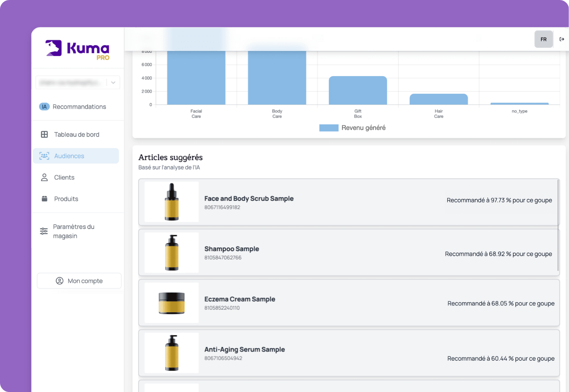Click product ID 8067106504942
This screenshot has height=392, width=569.
[223, 358]
